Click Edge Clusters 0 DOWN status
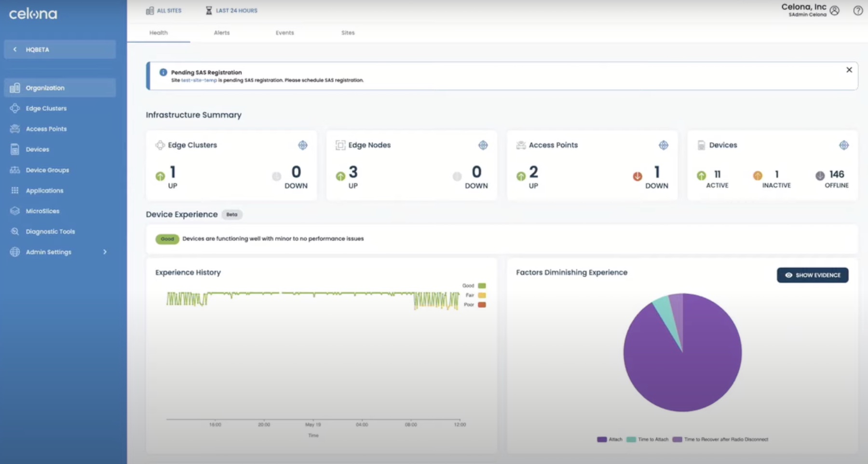This screenshot has height=464, width=868. [x=290, y=177]
